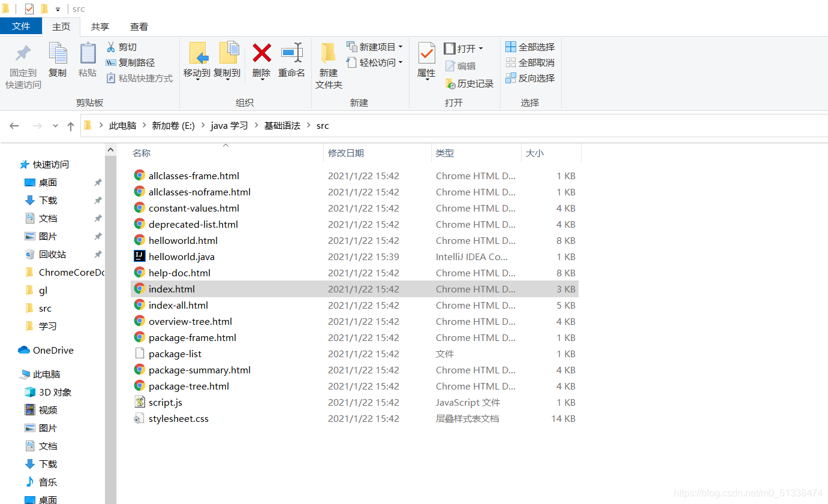The width and height of the screenshot is (828, 504).
Task: Sort by Type (类型) column header
Action: pyautogui.click(x=445, y=153)
